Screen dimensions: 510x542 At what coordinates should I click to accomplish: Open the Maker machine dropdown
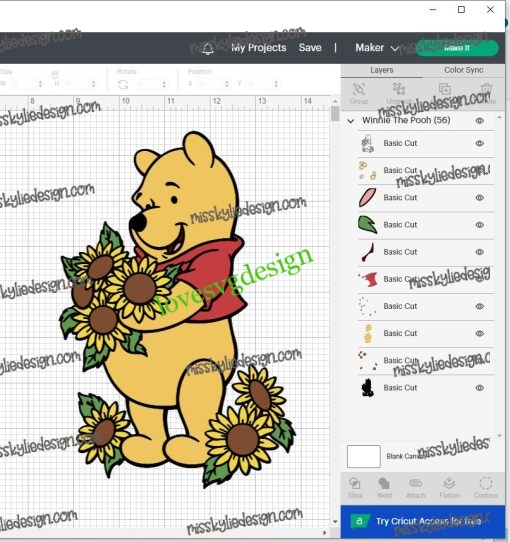(377, 48)
